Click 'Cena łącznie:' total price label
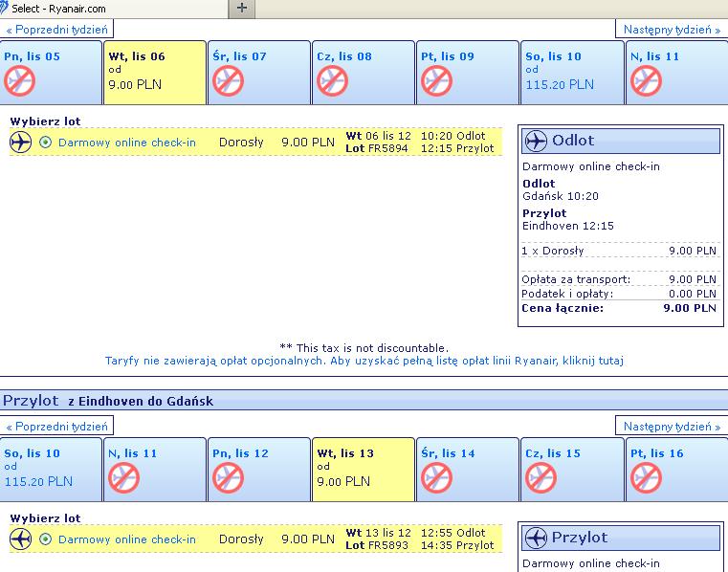The height and width of the screenshot is (572, 728). tap(563, 308)
